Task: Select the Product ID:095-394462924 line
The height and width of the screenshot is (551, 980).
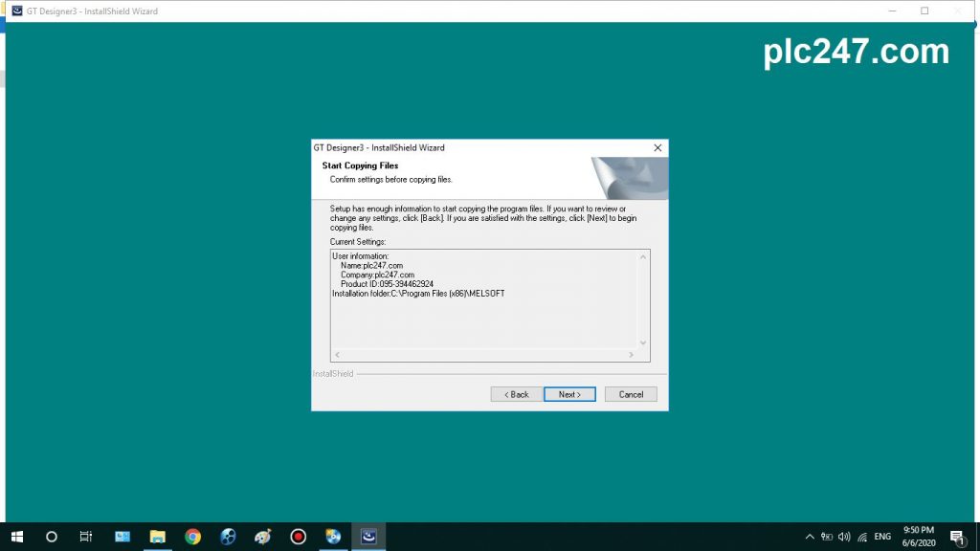Action: pyautogui.click(x=387, y=283)
